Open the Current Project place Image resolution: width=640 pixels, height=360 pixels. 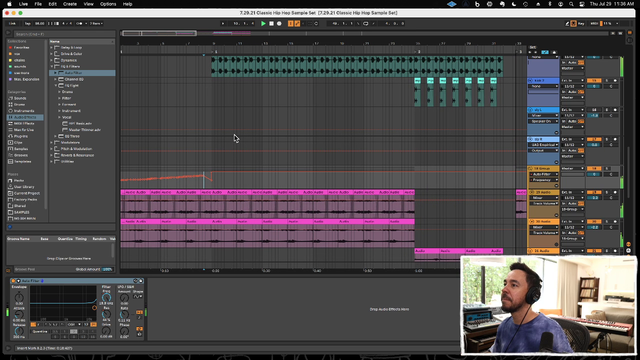(27, 193)
